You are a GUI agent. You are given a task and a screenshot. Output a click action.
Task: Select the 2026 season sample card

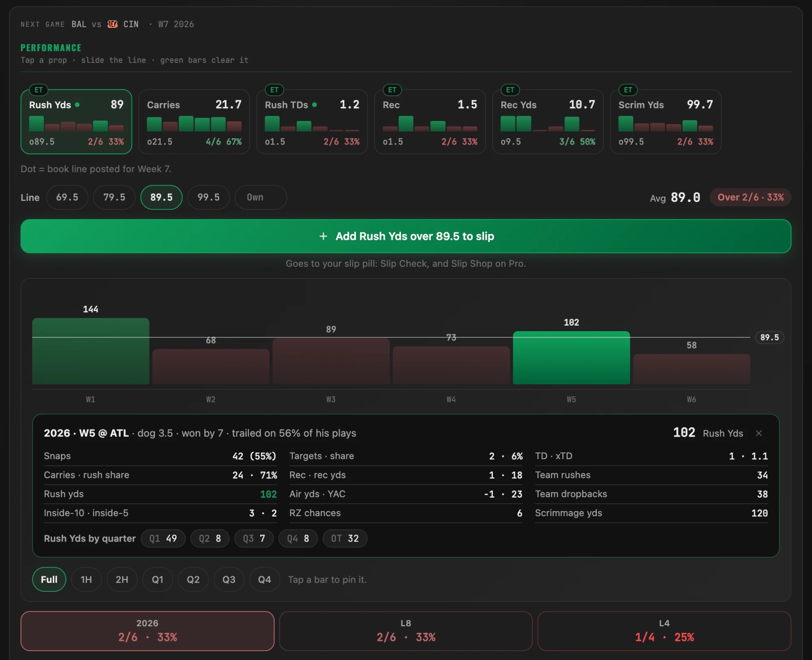(147, 631)
